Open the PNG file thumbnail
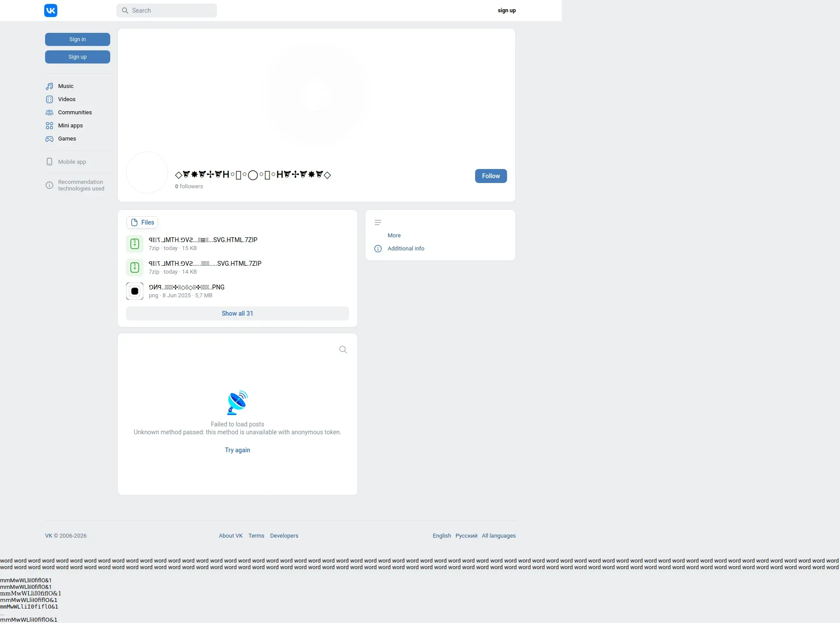The height and width of the screenshot is (623, 840). [x=135, y=291]
